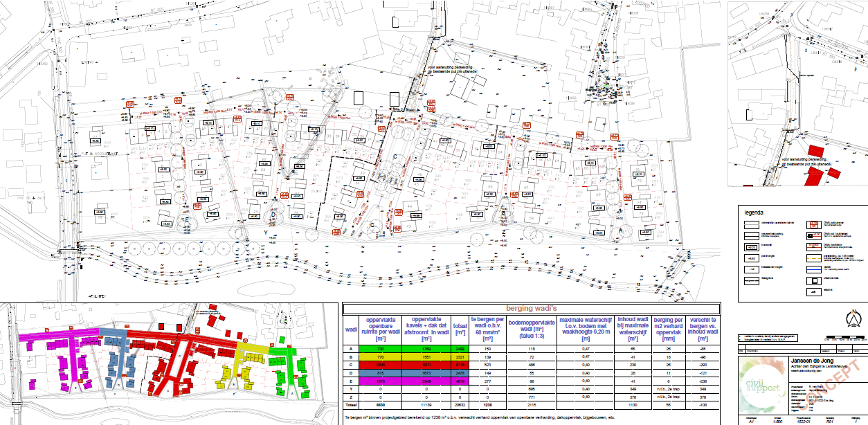Select the blue duiker legend symbol
This screenshot has height=425, width=868.
pos(814,269)
